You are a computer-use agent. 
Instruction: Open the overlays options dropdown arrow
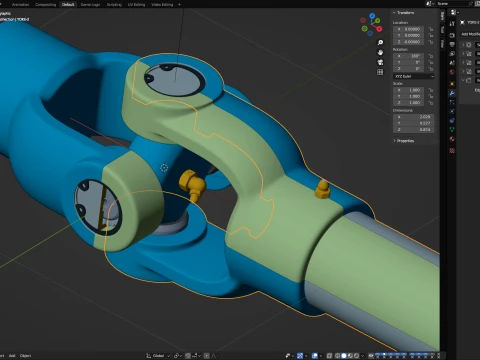pyautogui.click(x=321, y=356)
